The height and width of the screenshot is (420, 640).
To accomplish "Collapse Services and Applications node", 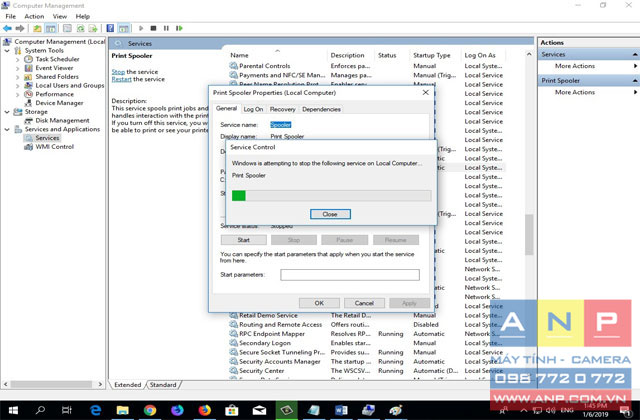I will (x=7, y=129).
